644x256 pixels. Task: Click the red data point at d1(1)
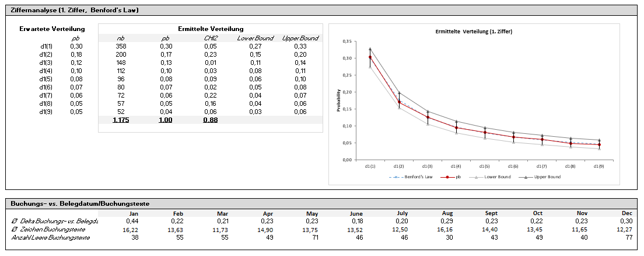point(370,57)
